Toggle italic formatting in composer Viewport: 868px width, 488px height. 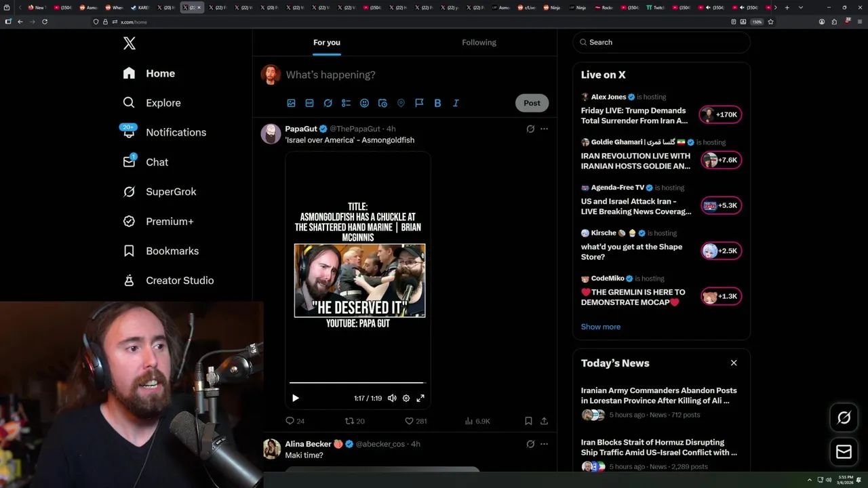coord(456,103)
